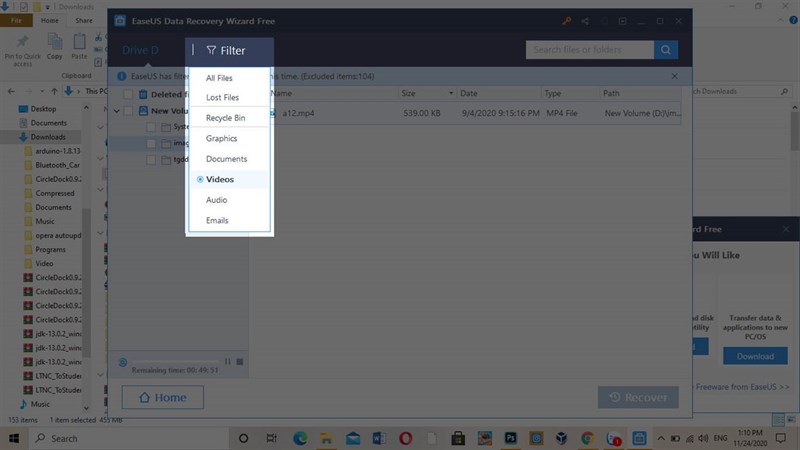
Task: Choose Lost Files in the filter menu
Action: pos(222,97)
